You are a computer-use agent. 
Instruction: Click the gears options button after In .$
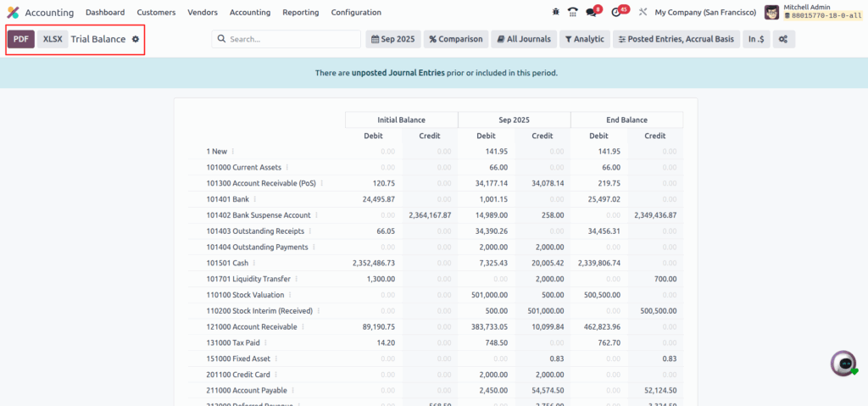(x=783, y=39)
